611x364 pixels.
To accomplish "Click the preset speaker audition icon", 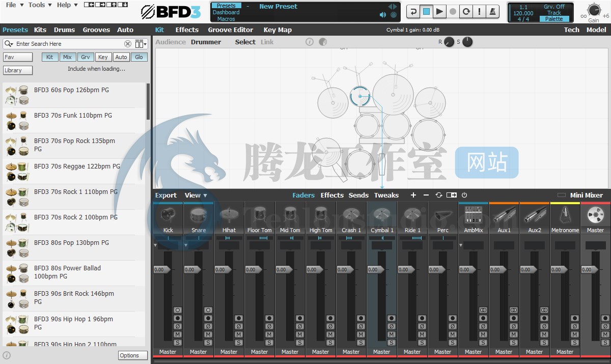I will [383, 15].
